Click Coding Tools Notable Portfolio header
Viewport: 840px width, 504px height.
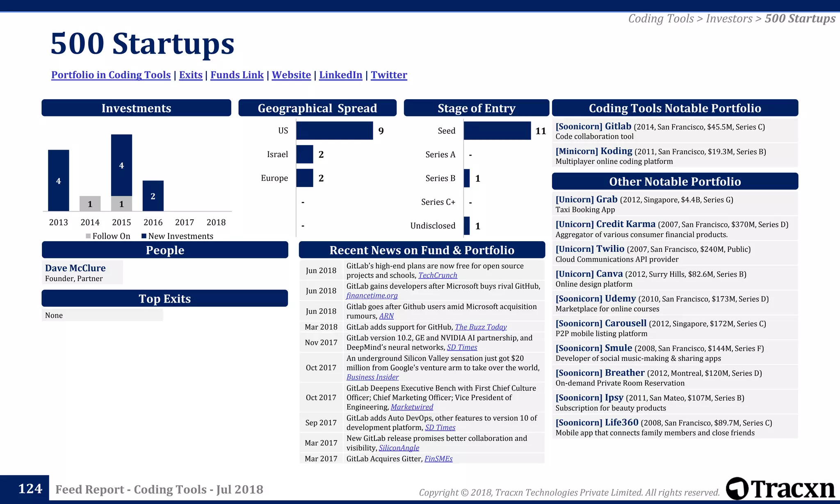(675, 108)
